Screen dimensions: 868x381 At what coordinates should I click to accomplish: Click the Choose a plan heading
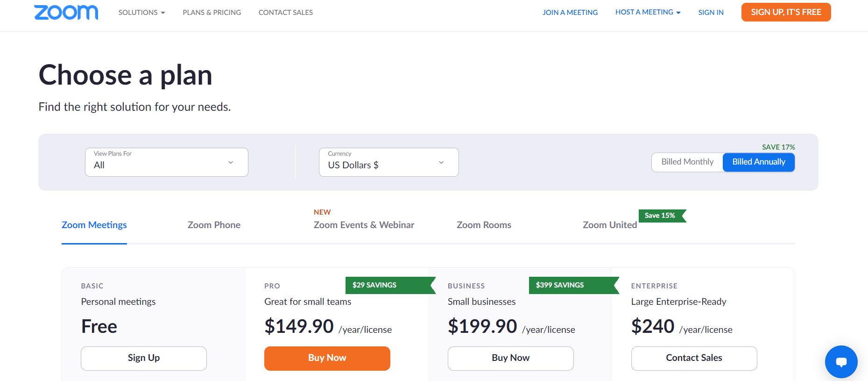pyautogui.click(x=125, y=75)
